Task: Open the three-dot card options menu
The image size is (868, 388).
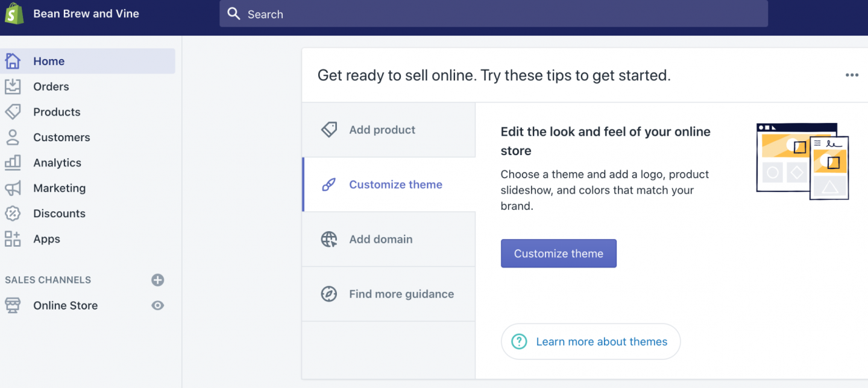Action: 851,75
